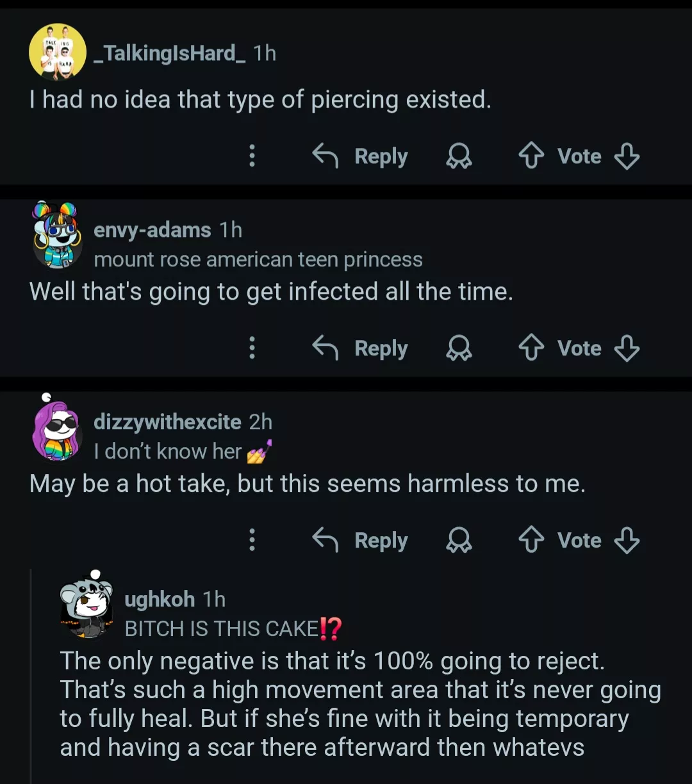Reply to dizzywithexcite's comment

tap(360, 541)
